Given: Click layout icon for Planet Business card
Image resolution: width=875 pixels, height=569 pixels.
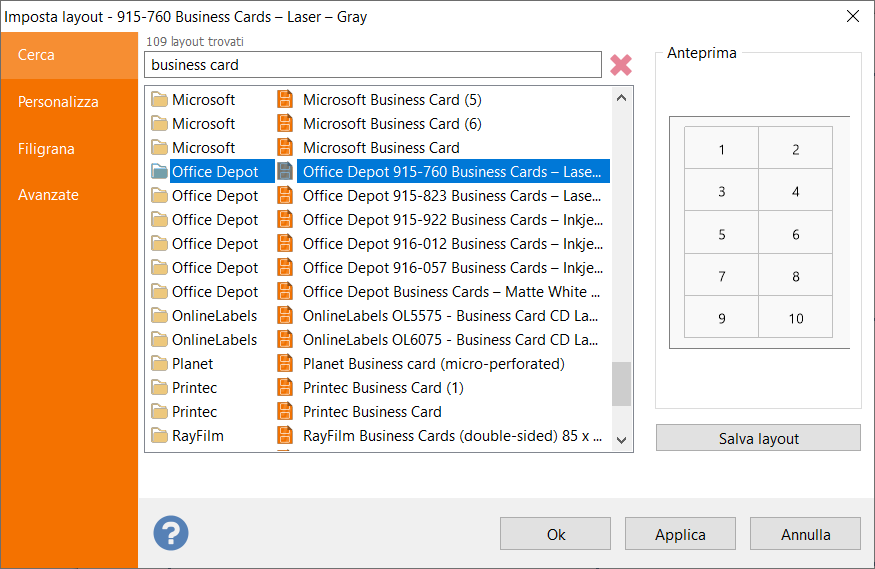Looking at the screenshot, I should (285, 363).
